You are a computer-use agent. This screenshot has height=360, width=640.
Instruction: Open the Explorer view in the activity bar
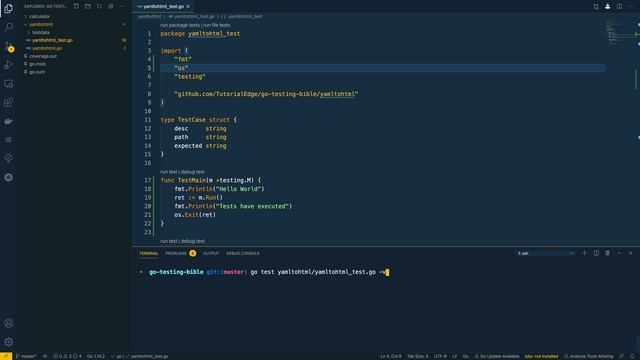(x=8, y=8)
